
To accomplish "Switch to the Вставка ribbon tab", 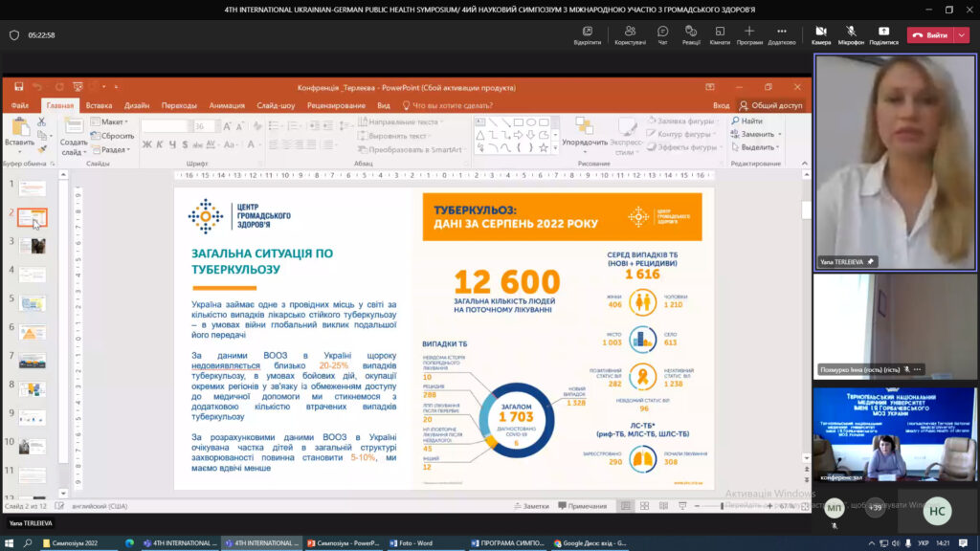I will 99,105.
